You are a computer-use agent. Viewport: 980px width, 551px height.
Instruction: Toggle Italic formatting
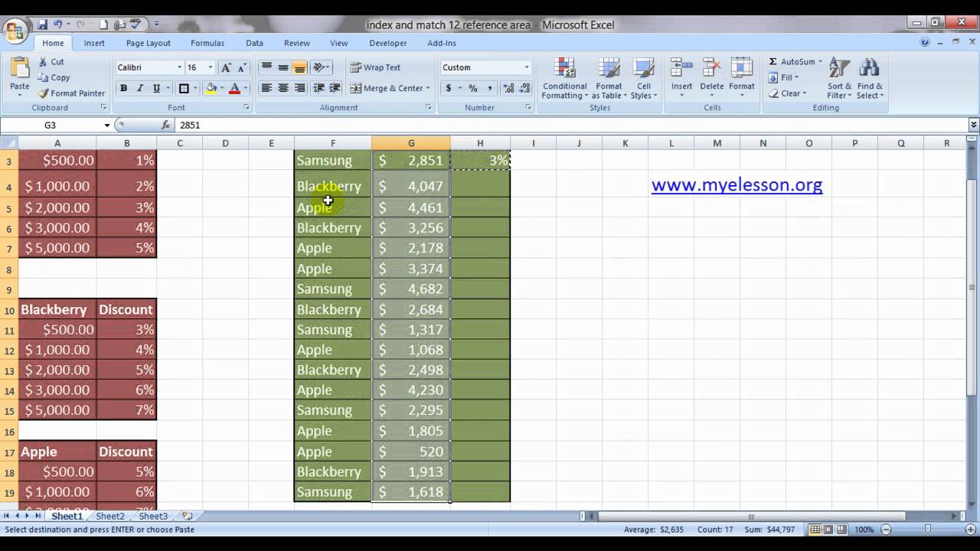coord(139,88)
